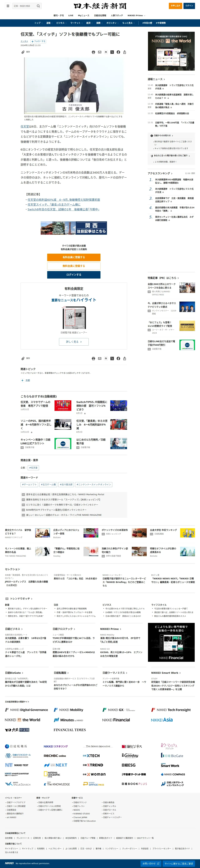
Task: Follow the 京都 topic with the plus button
Action: point(22,380)
